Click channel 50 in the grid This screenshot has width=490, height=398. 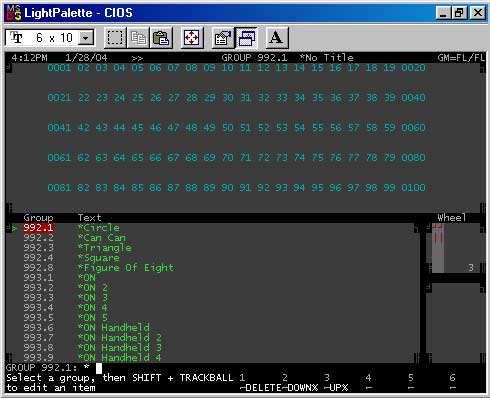[228, 128]
